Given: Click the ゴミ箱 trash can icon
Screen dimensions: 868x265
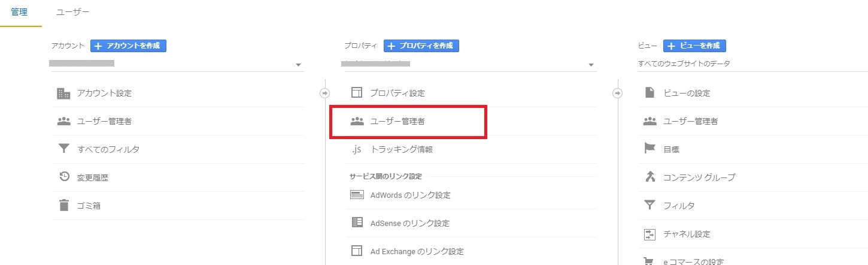Looking at the screenshot, I should tap(63, 206).
